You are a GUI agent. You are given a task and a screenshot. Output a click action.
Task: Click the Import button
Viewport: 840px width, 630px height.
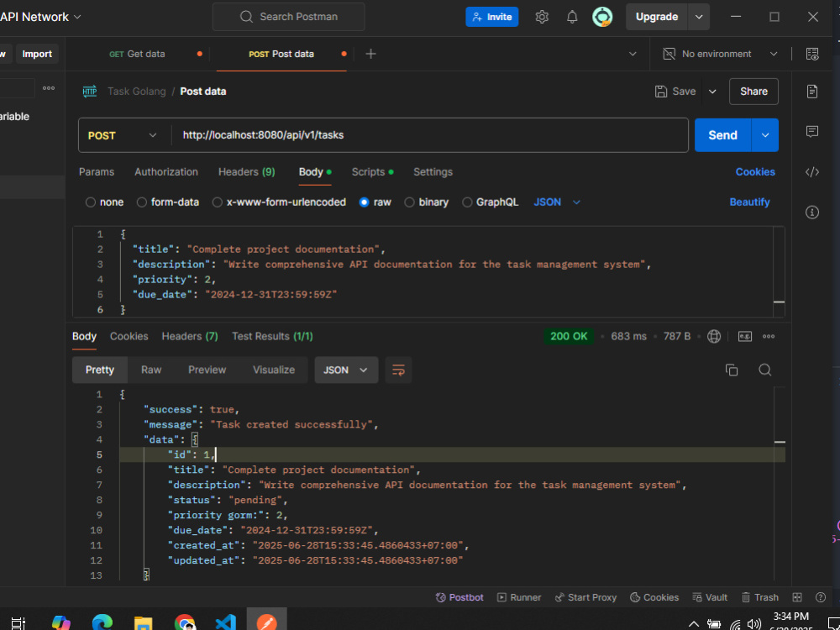coord(37,54)
